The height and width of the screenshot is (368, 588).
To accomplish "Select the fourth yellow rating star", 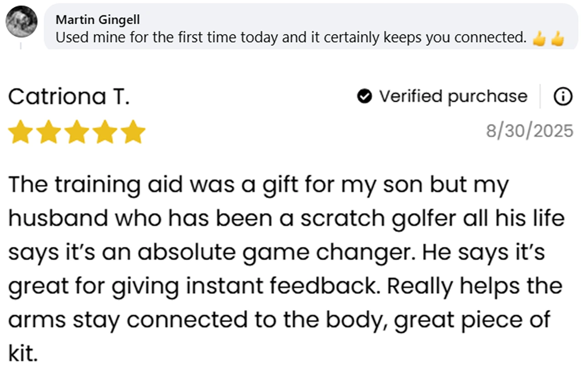I will point(106,133).
